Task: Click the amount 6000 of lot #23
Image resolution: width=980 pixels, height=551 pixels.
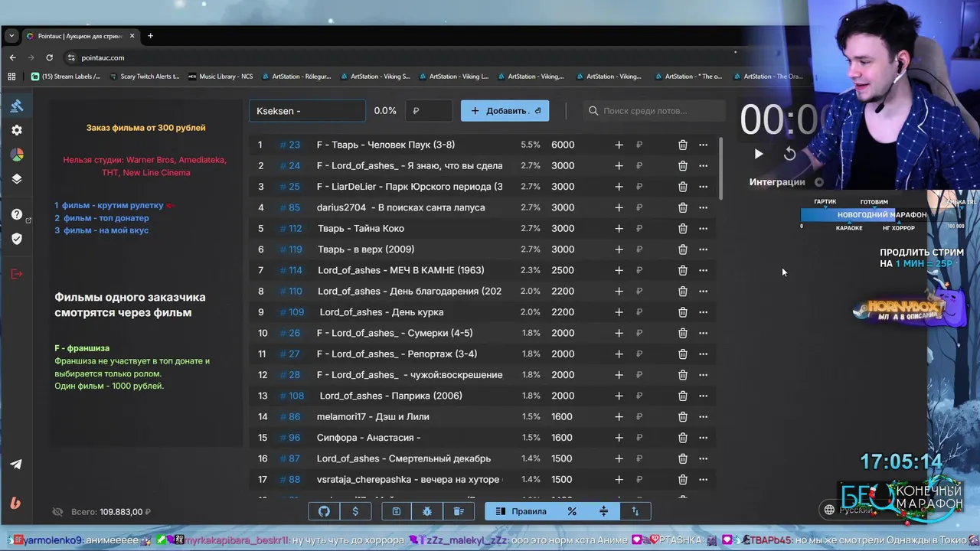Action: pos(563,145)
